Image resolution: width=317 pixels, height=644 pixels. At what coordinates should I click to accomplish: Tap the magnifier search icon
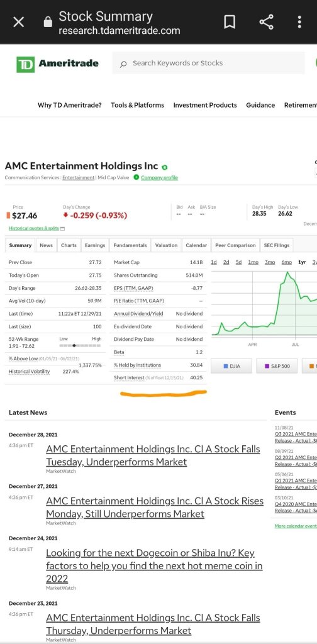pyautogui.click(x=123, y=64)
